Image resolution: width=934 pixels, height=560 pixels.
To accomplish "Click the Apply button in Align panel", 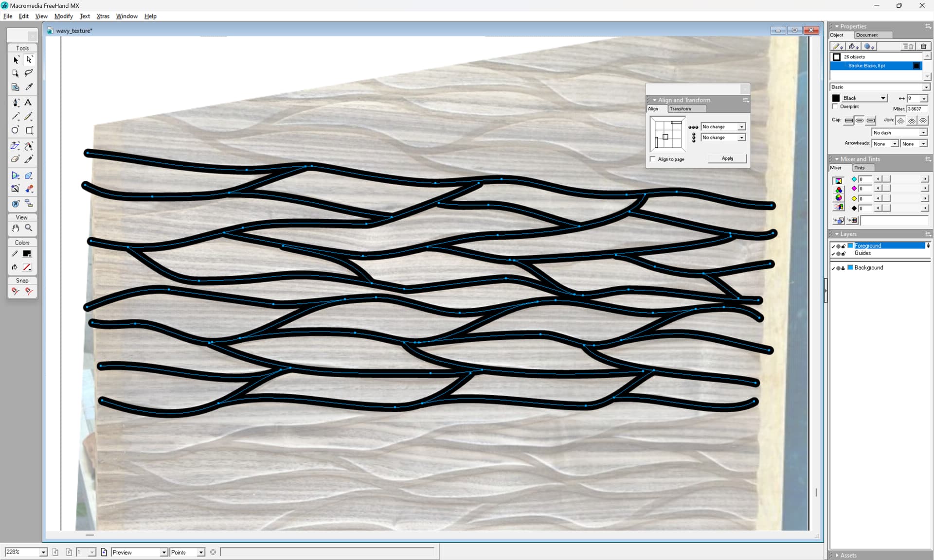I will coord(727,158).
